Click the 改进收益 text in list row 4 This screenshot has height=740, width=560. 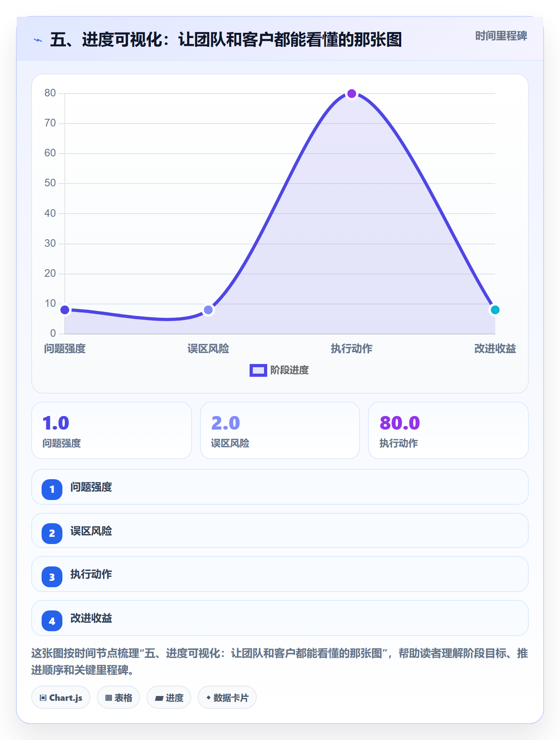[x=91, y=618]
